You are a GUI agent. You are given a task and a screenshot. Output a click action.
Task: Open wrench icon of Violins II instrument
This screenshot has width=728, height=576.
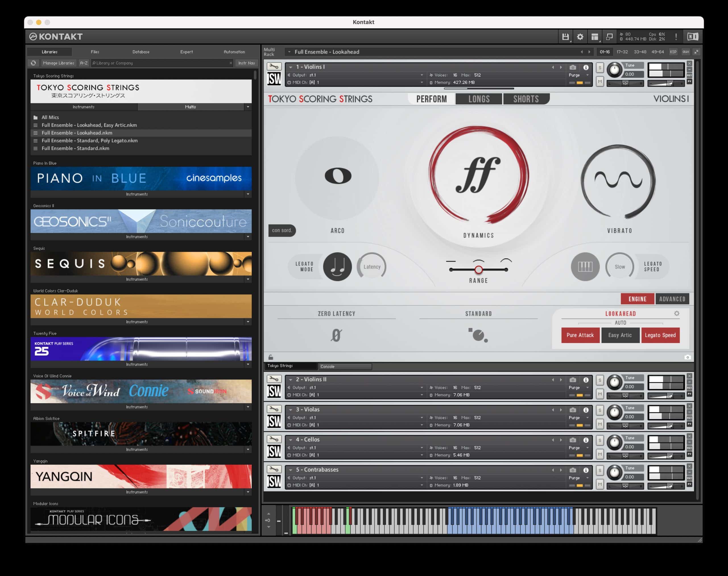click(x=274, y=379)
